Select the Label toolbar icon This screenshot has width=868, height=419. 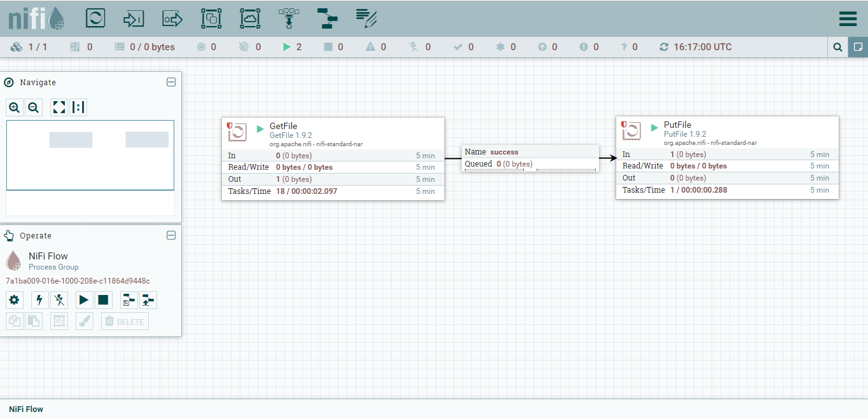pyautogui.click(x=366, y=18)
